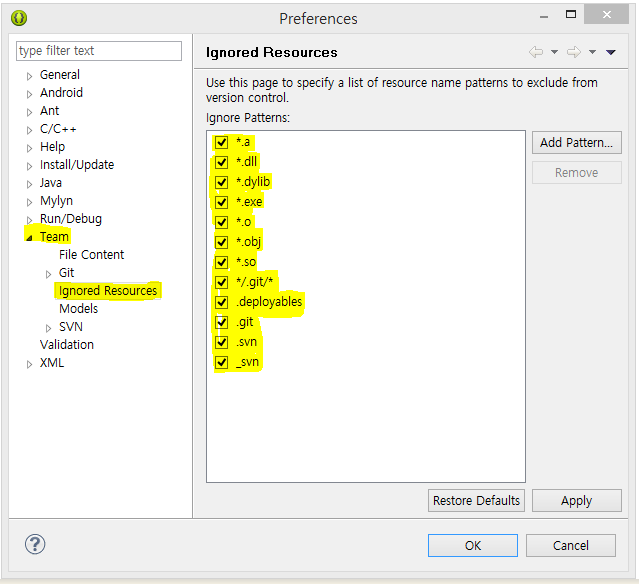Click the Apply button
639x584 pixels.
coord(577,500)
